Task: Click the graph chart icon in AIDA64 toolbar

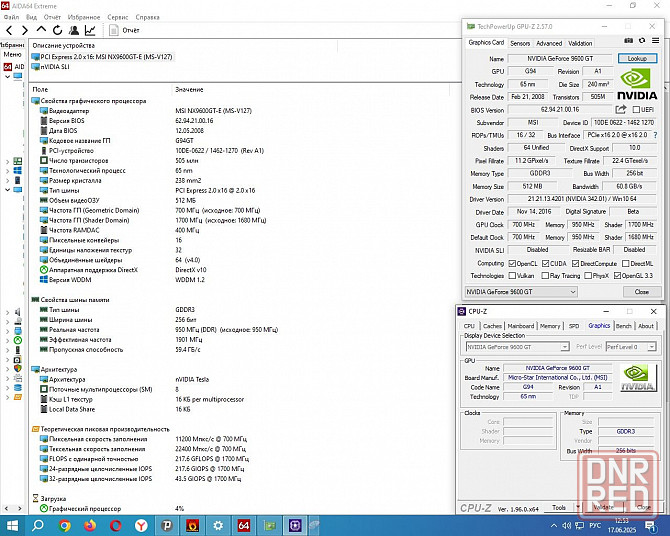Action: pyautogui.click(x=90, y=30)
